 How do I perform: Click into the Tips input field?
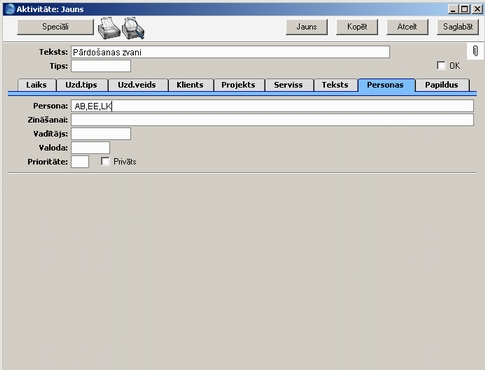pos(101,66)
